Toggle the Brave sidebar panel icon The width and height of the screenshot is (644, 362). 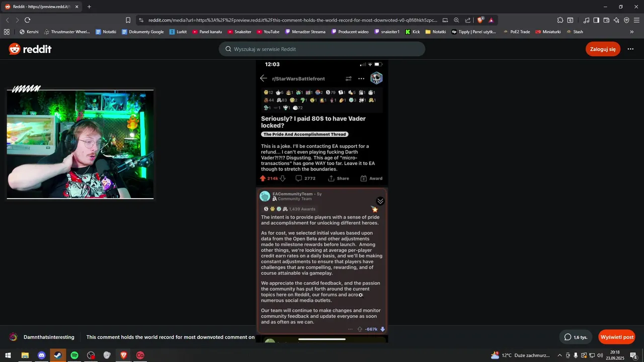pyautogui.click(x=596, y=20)
